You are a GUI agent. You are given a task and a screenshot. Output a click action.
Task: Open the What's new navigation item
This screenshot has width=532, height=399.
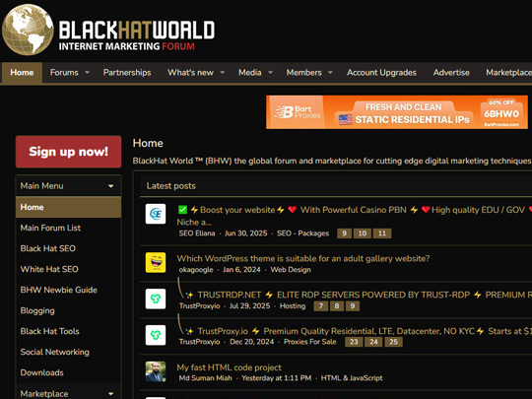[190, 72]
